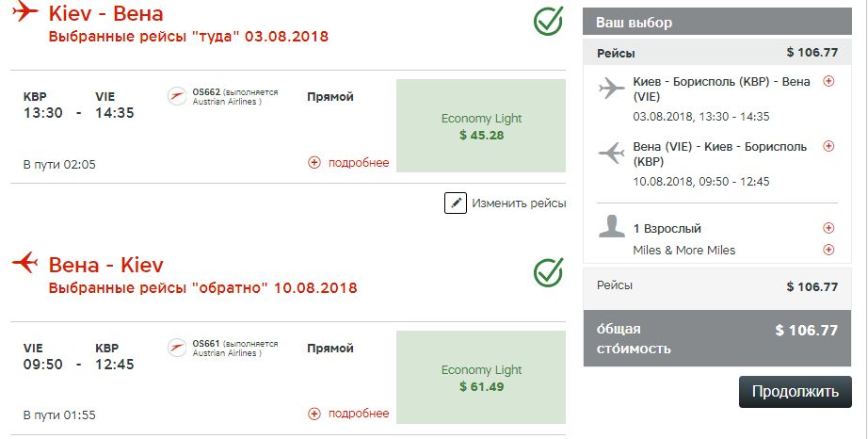Expand подробнее details for flight OS661
868x439 pixels.
[x=348, y=414]
